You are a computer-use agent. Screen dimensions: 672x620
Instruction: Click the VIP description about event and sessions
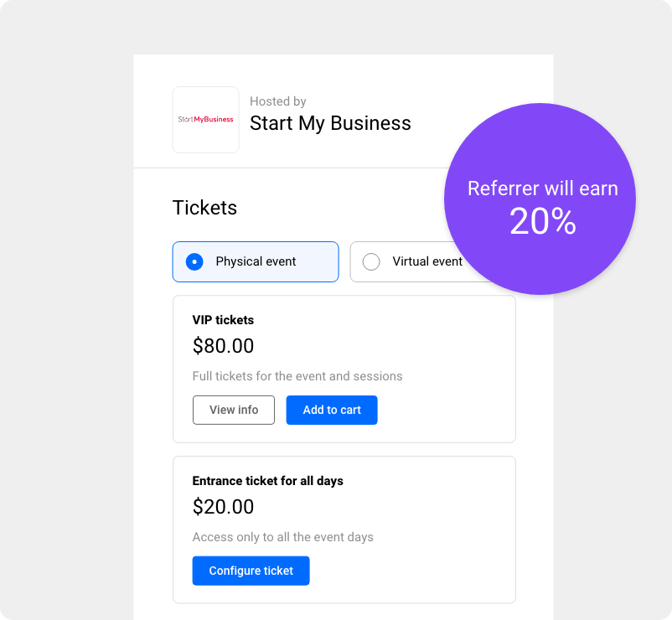297,376
